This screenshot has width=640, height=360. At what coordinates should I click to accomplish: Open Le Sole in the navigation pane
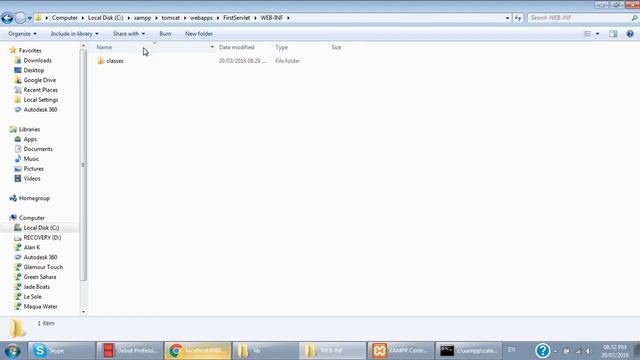[x=32, y=296]
